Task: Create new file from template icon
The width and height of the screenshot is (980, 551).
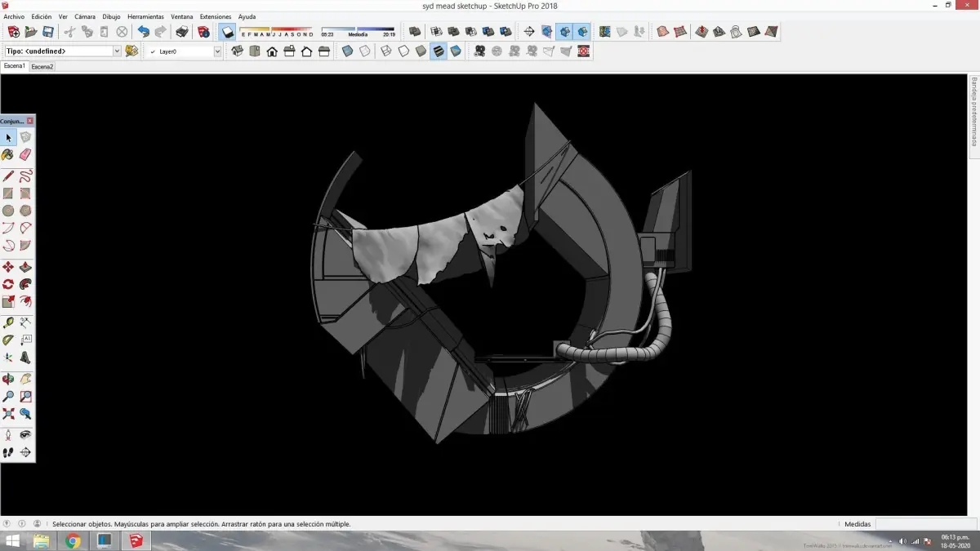Action: tap(14, 32)
